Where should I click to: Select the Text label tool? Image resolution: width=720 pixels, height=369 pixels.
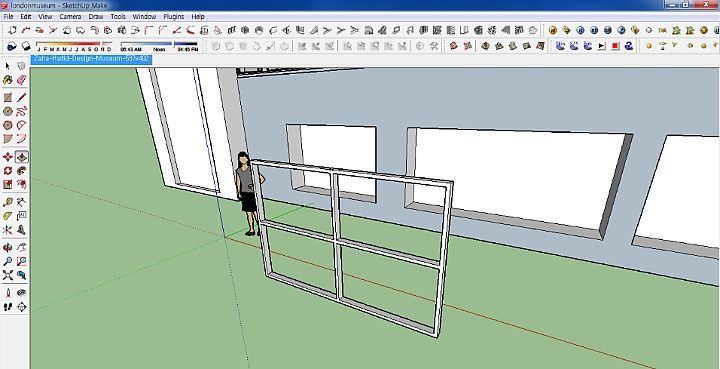(x=22, y=216)
